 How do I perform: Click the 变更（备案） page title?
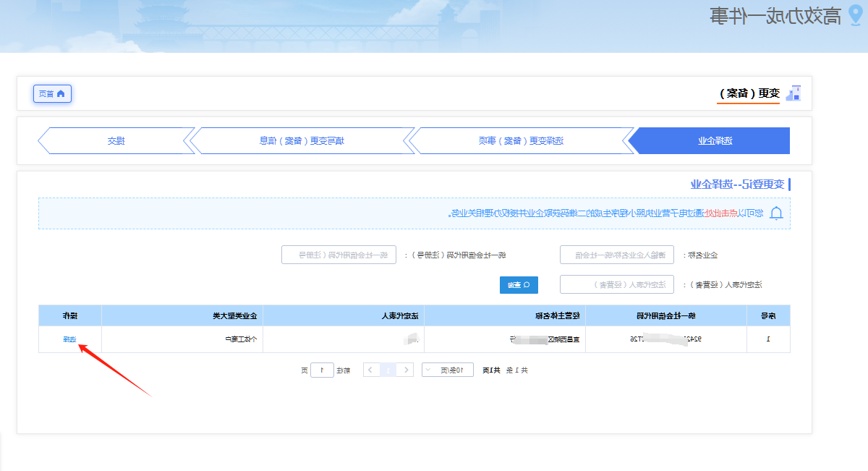click(x=749, y=93)
